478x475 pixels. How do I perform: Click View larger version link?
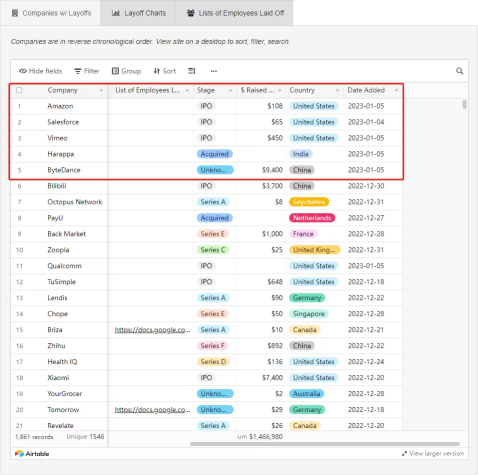pos(433,453)
